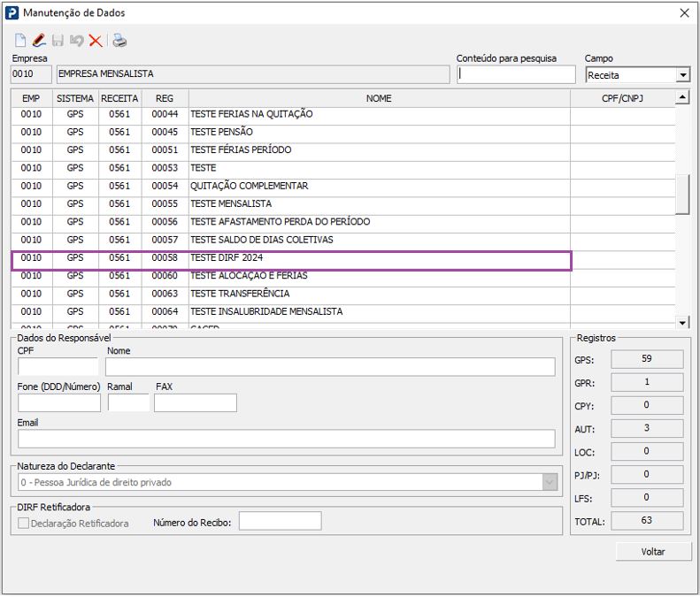Click the Número do Recibo field
The height and width of the screenshot is (597, 700).
point(280,521)
